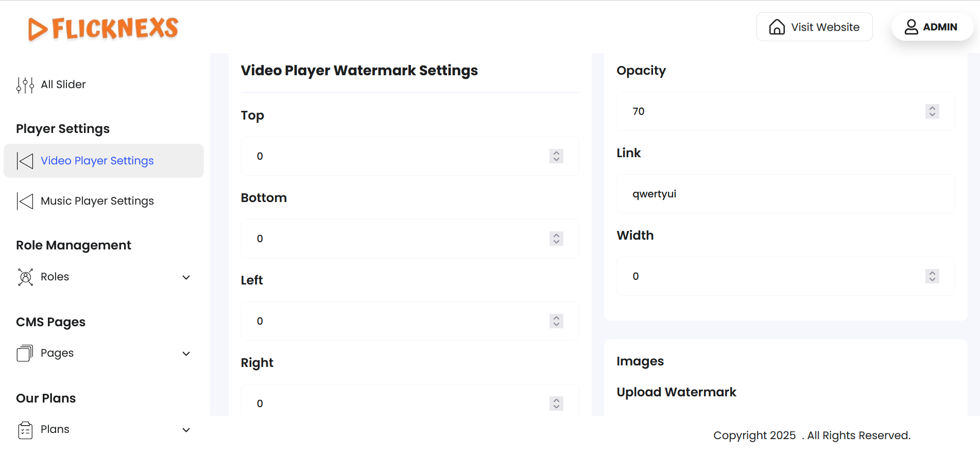
Task: Expand the Plans submenu chevron
Action: pos(186,430)
